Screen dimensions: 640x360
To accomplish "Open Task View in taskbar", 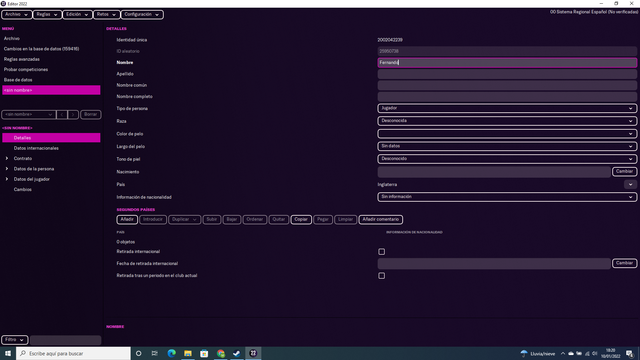I will coord(155,353).
